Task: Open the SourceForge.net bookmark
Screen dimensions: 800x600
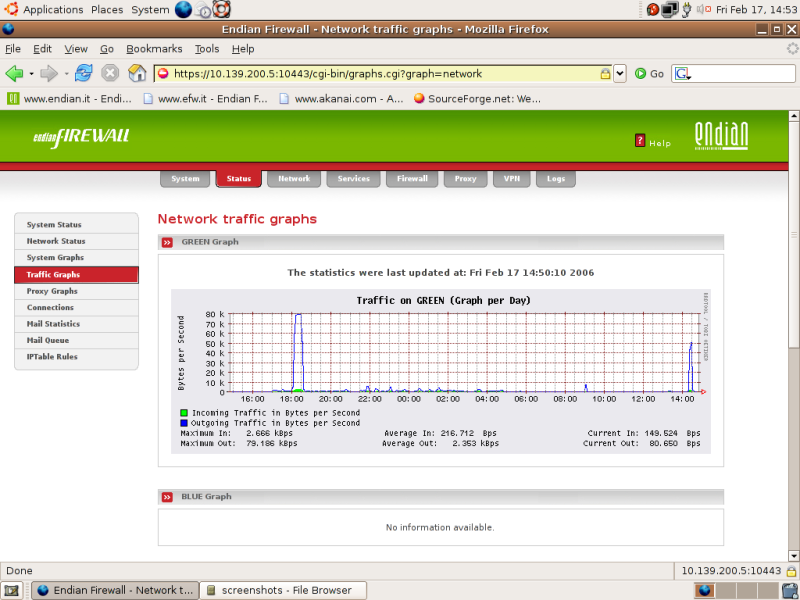Action: [x=478, y=99]
